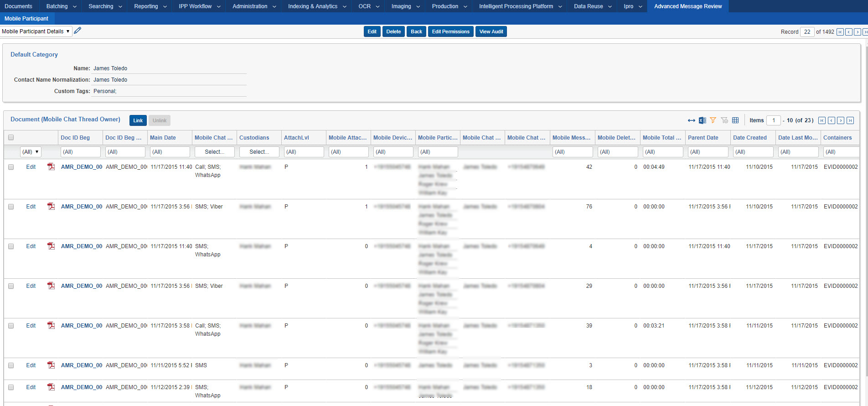Export the grid to Excel
The height and width of the screenshot is (406, 868).
(702, 120)
